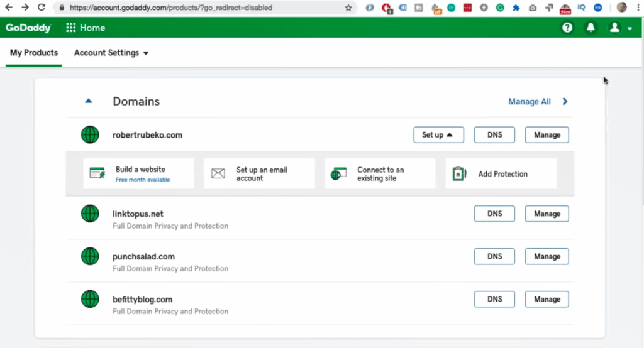Click the befittyblog.com globe icon
Viewport: 644px width, 348px height.
click(90, 299)
